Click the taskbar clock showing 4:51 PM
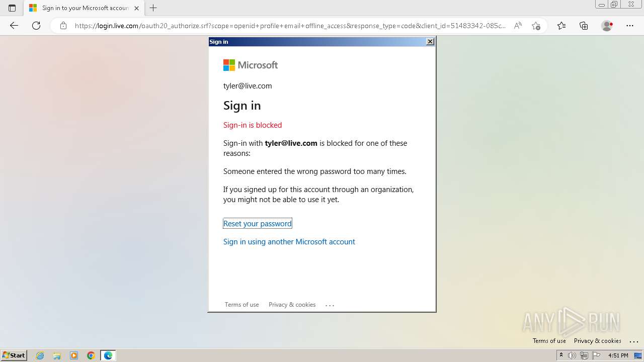The height and width of the screenshot is (362, 644). pyautogui.click(x=618, y=355)
